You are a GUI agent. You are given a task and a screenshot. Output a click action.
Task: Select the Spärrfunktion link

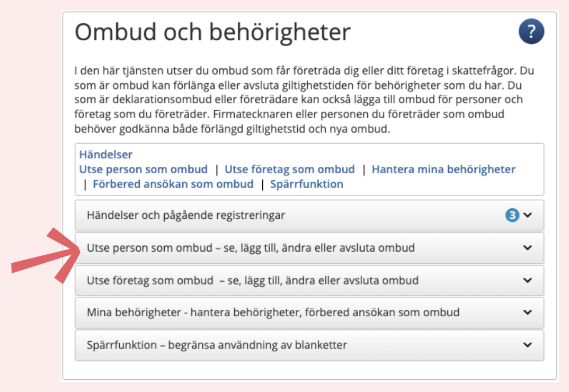pyautogui.click(x=307, y=184)
